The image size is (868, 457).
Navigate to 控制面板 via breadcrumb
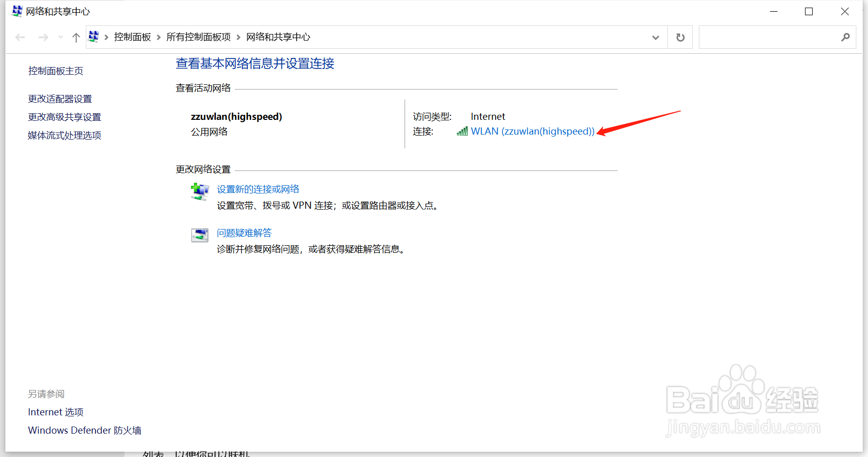point(132,37)
